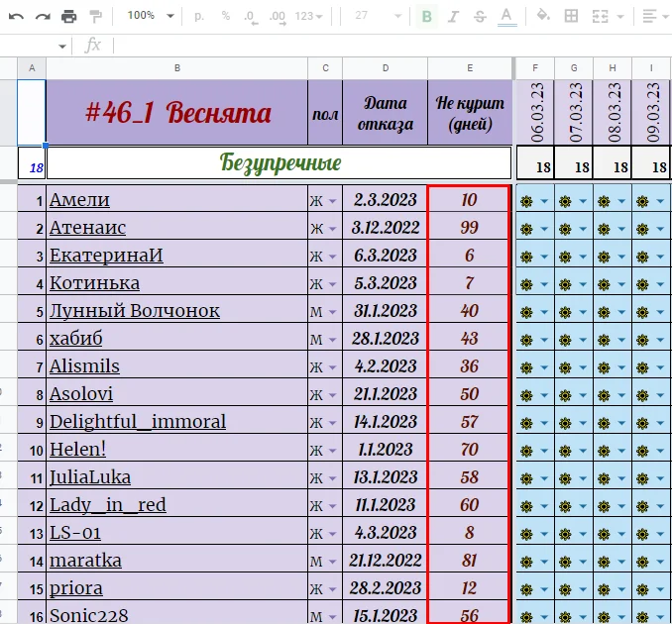The height and width of the screenshot is (624, 672).
Task: Open gender dropdown in хабиб row
Action: tap(333, 339)
